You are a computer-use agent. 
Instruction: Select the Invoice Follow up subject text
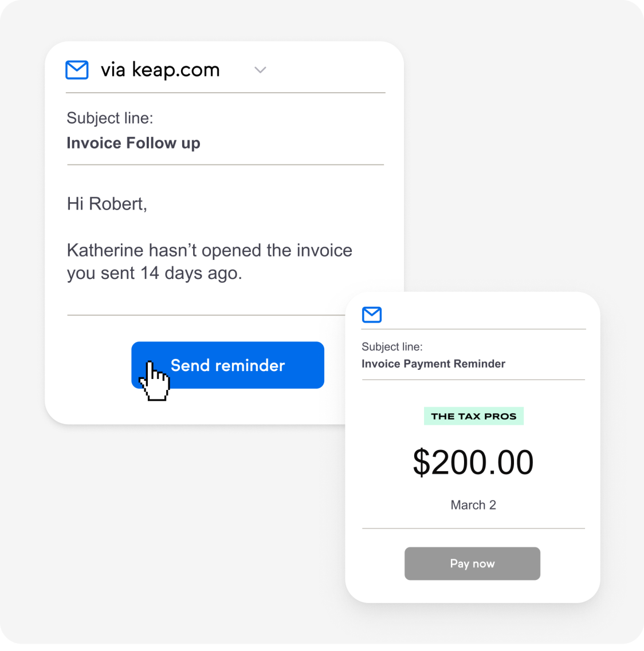pyautogui.click(x=133, y=143)
